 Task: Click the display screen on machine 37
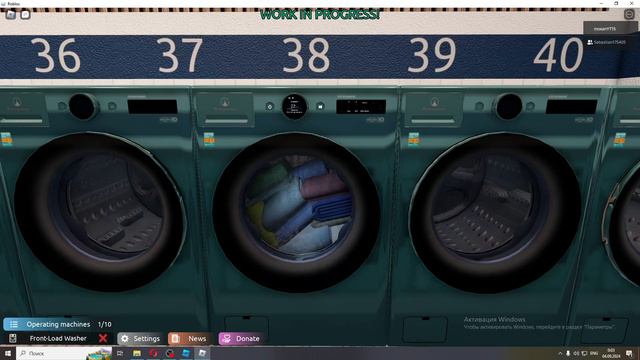(x=152, y=107)
